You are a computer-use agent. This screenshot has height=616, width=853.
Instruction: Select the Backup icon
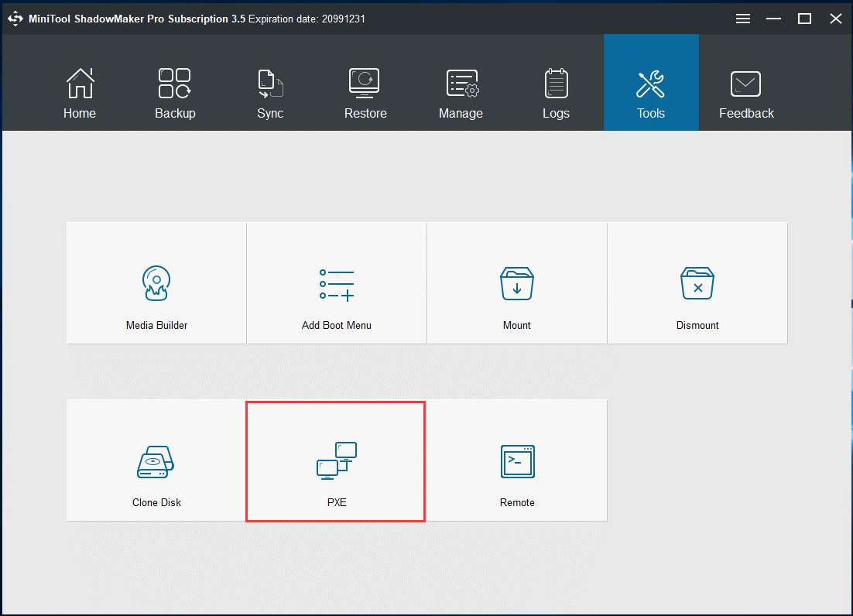coord(175,83)
